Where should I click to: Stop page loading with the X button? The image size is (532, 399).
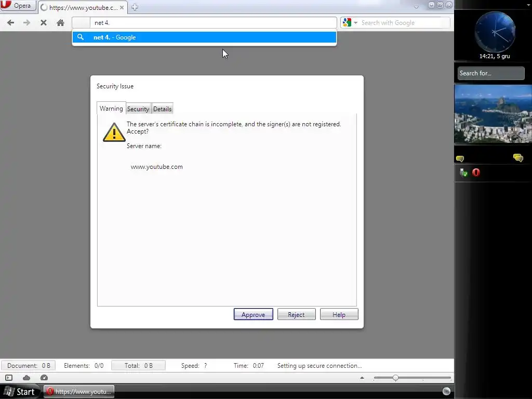coord(44,23)
